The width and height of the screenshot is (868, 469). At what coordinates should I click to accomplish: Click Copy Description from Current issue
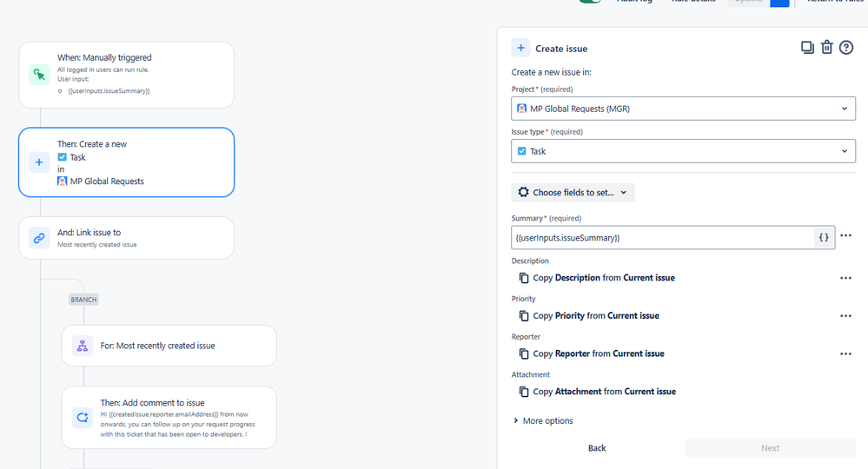[604, 278]
